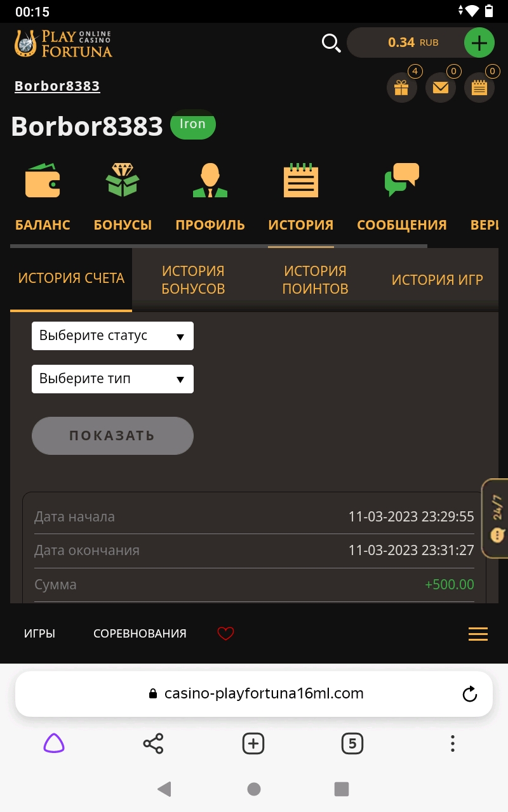Click the Показать button
Image resolution: width=508 pixels, height=812 pixels.
pos(112,436)
